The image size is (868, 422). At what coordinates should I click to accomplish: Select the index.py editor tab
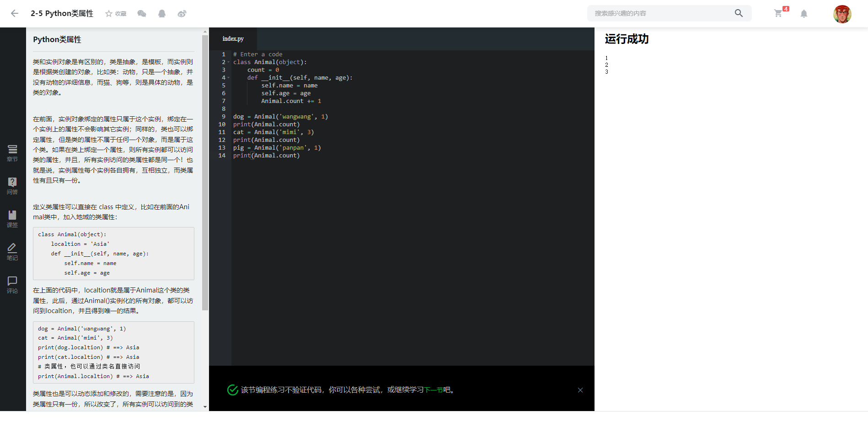point(233,39)
